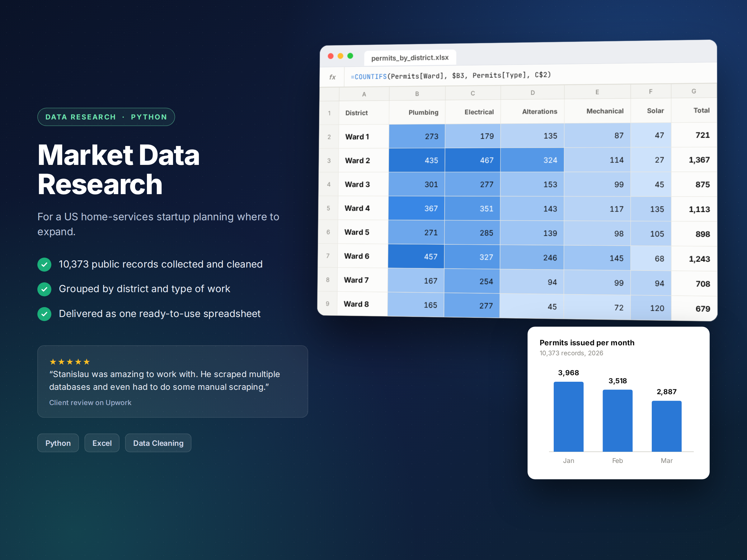The width and height of the screenshot is (747, 560).
Task: Click Ward 2 Alterations cell '324'
Action: pyautogui.click(x=532, y=160)
